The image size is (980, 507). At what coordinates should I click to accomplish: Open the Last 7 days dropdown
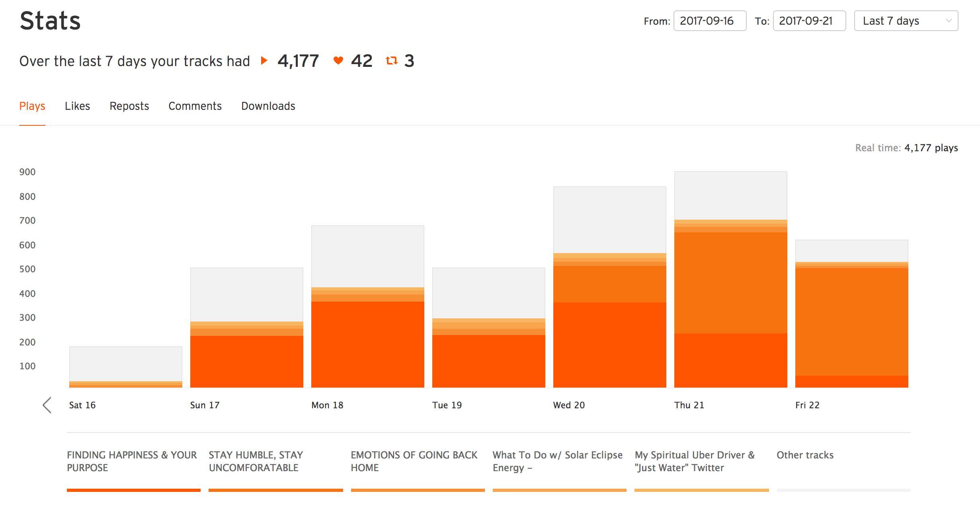(x=900, y=21)
